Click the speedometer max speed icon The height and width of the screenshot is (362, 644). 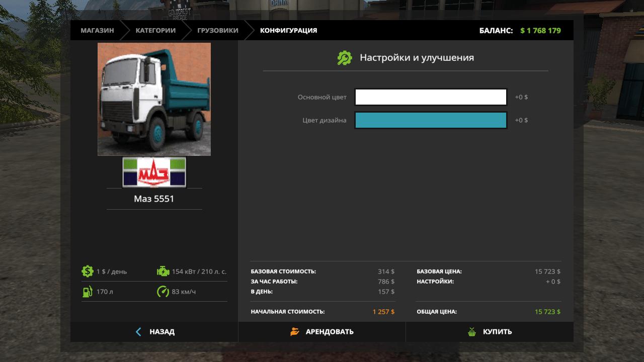tap(163, 292)
